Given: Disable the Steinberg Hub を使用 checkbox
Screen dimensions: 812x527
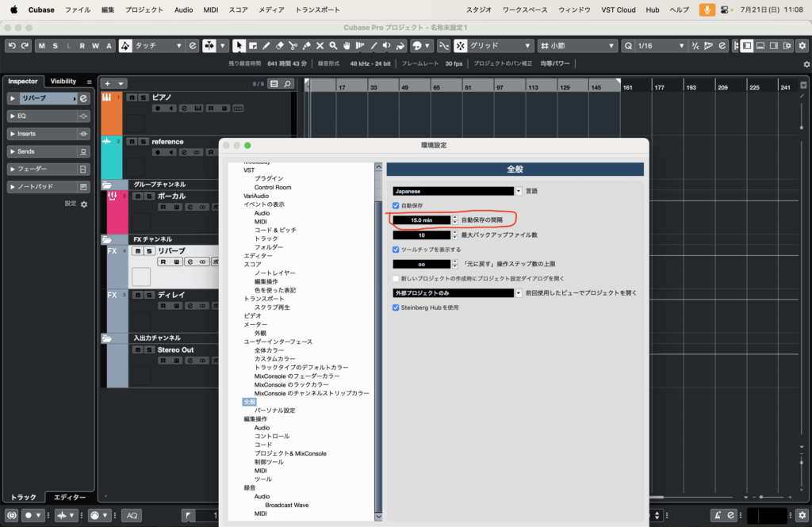Looking at the screenshot, I should click(x=396, y=307).
